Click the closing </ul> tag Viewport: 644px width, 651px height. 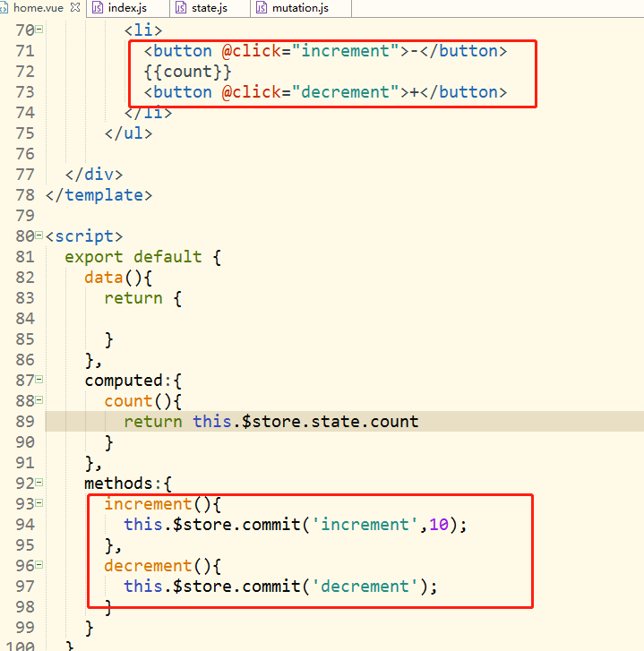pos(129,133)
